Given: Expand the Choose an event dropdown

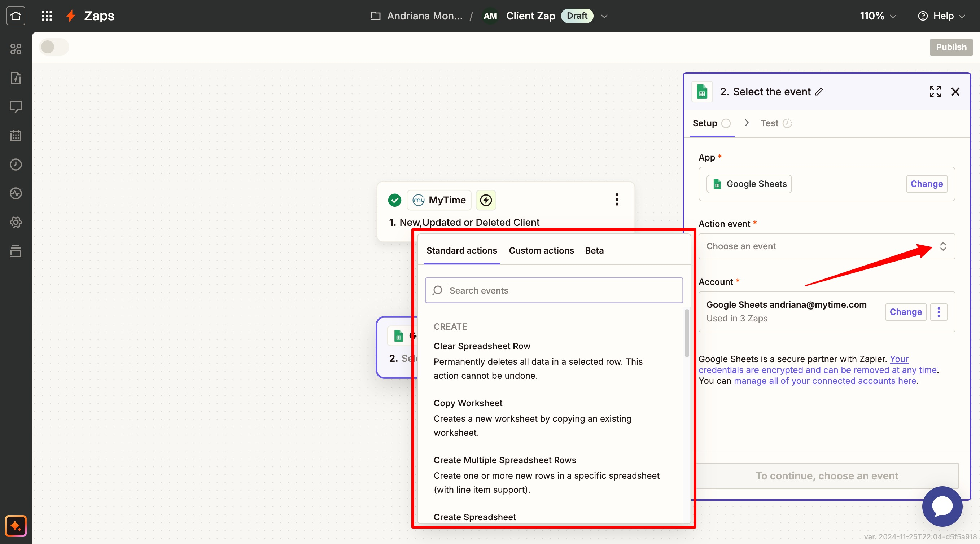Looking at the screenshot, I should [x=826, y=246].
